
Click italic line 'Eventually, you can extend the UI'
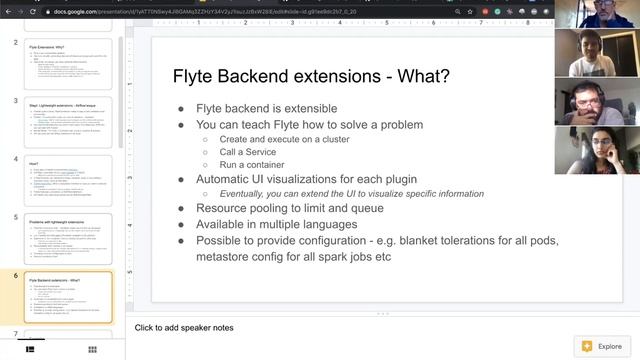352,194
